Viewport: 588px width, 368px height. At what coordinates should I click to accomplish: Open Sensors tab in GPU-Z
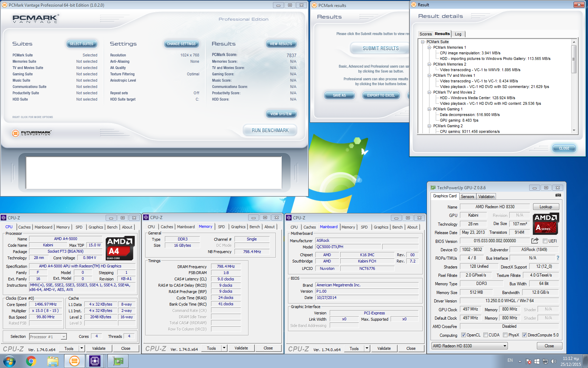point(467,197)
